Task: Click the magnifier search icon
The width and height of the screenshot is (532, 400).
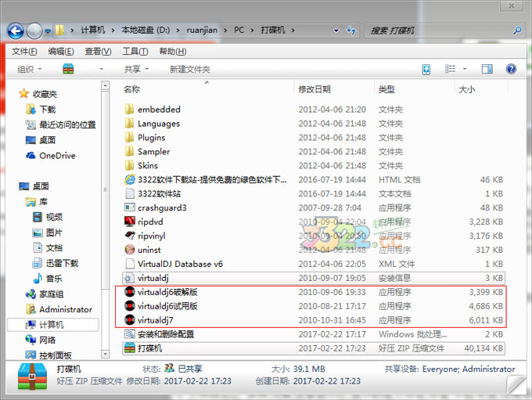Action: tap(518, 31)
